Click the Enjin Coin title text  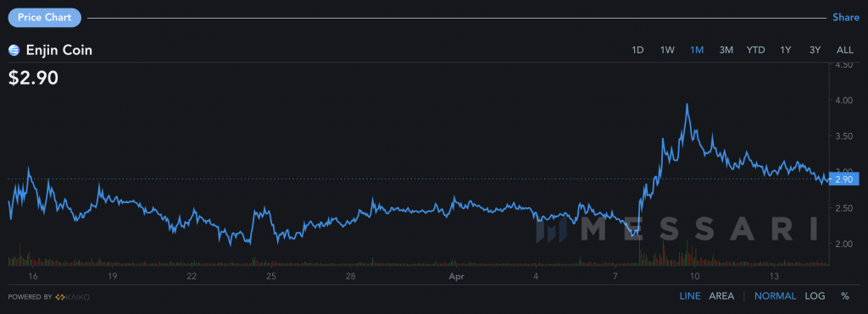59,50
